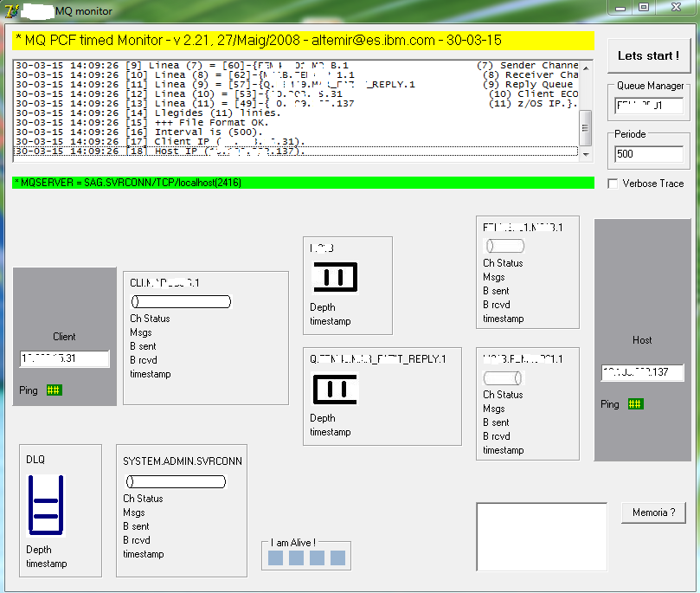Image resolution: width=700 pixels, height=593 pixels.
Task: Click the Client Ping status indicator
Action: tap(54, 390)
